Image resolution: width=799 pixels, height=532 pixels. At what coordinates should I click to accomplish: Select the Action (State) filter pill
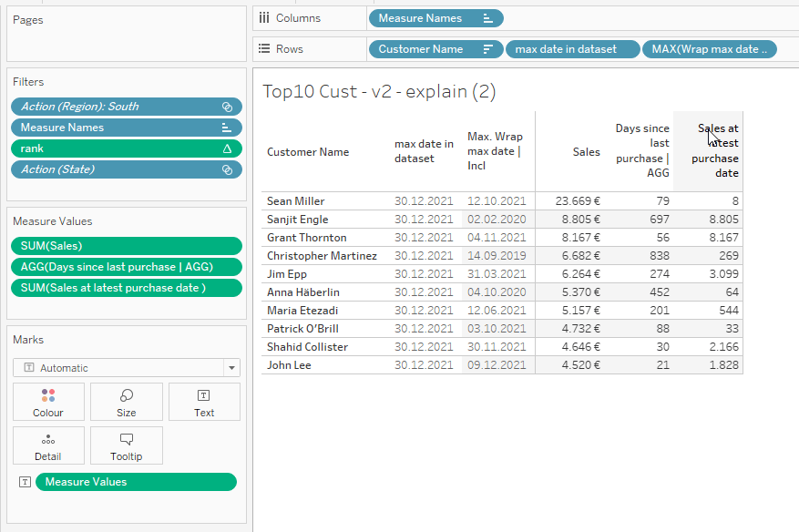[118, 169]
